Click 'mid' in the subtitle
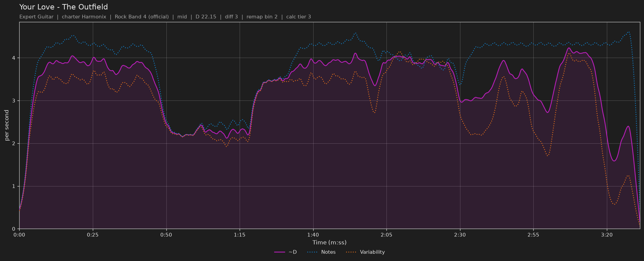The width and height of the screenshot is (644, 261). pyautogui.click(x=182, y=17)
